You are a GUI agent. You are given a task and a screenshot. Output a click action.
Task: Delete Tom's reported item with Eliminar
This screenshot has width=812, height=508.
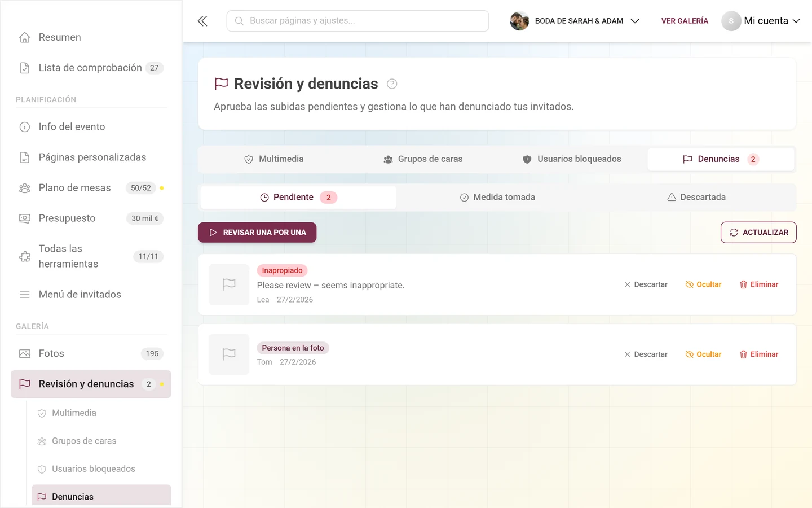(759, 354)
